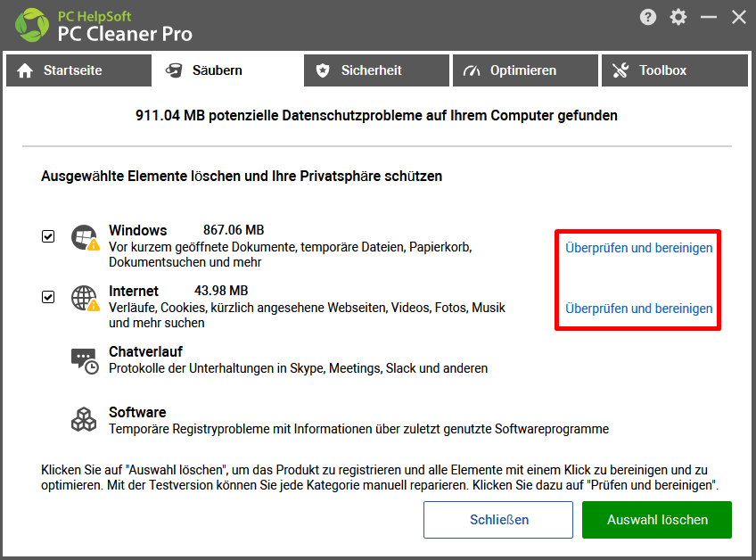This screenshot has width=756, height=560.
Task: Close the PC Cleaner Pro window
Action: click(739, 17)
